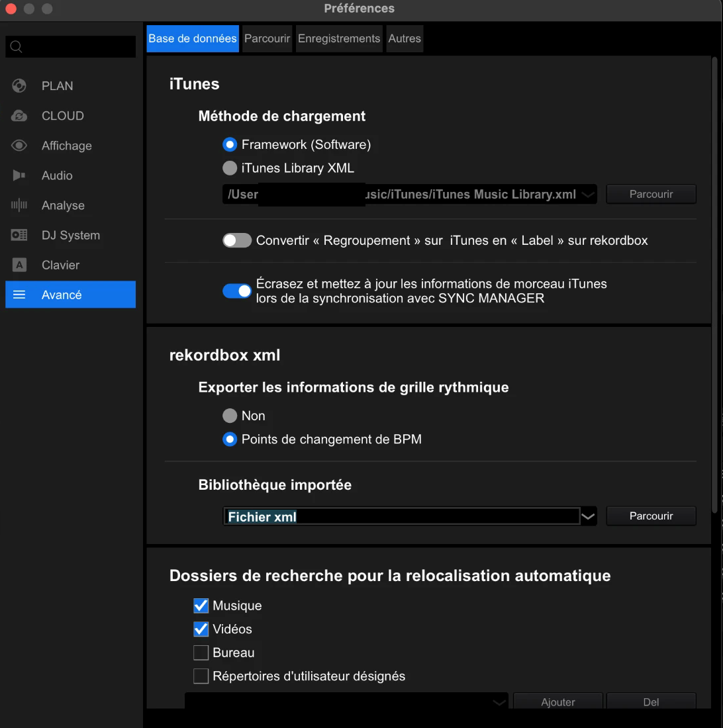Click the vertical scrollbar of settings panel
Screen dimensions: 723x728
click(714, 285)
